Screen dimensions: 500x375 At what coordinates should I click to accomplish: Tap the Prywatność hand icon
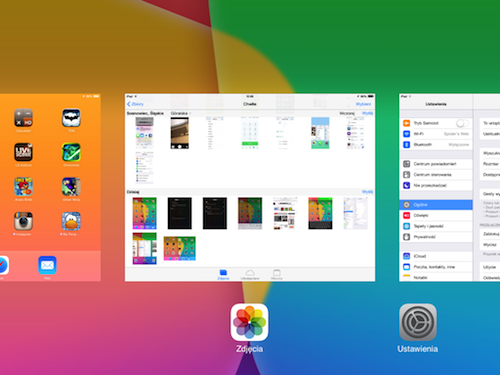point(406,237)
